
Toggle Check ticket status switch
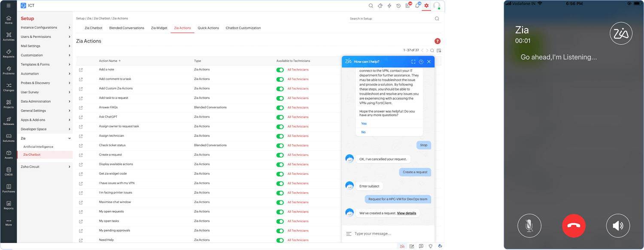280,145
